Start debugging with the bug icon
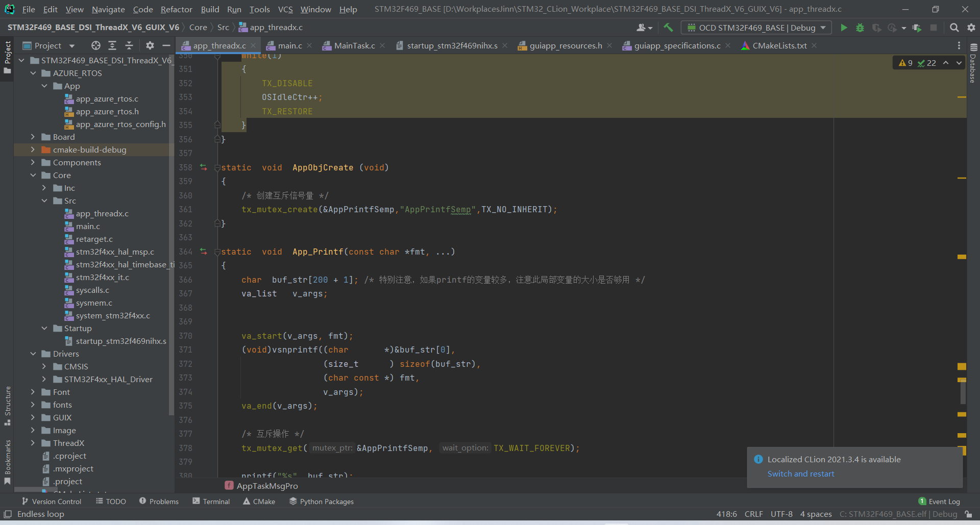980x525 pixels. click(x=860, y=28)
